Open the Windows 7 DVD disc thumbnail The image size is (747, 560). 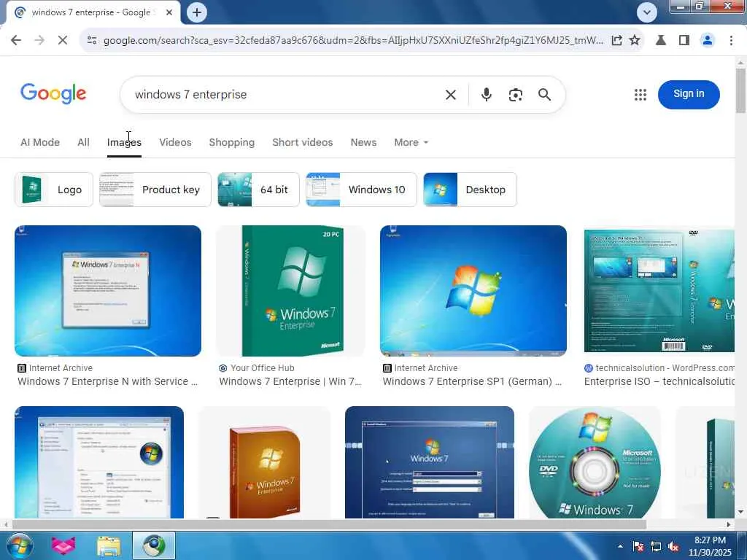point(595,462)
